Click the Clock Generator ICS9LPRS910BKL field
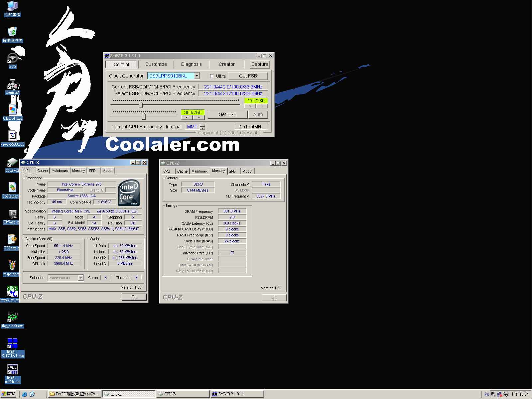 pos(173,76)
